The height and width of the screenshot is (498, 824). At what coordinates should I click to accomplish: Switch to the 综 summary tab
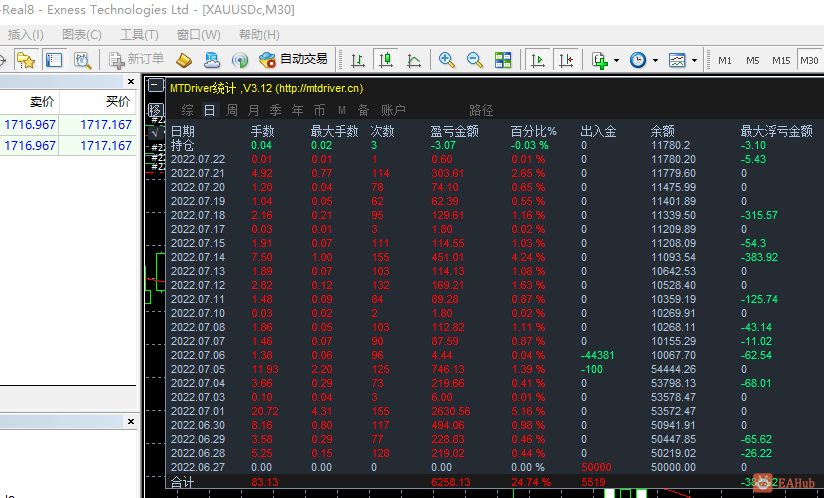187,110
